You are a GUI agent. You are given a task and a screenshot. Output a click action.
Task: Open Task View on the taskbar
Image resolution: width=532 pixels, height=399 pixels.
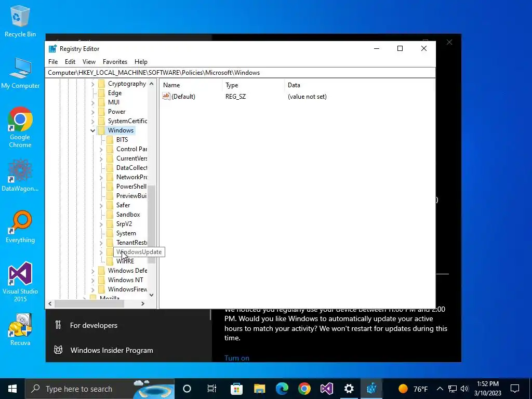tap(212, 389)
